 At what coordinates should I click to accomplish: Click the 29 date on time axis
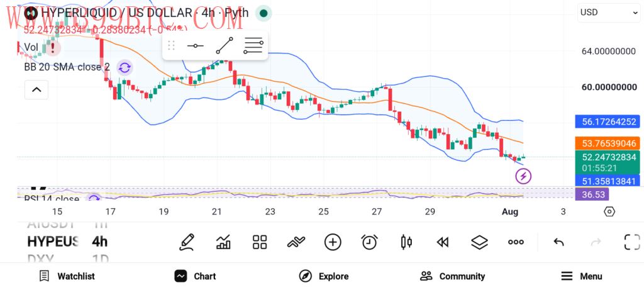[430, 212]
